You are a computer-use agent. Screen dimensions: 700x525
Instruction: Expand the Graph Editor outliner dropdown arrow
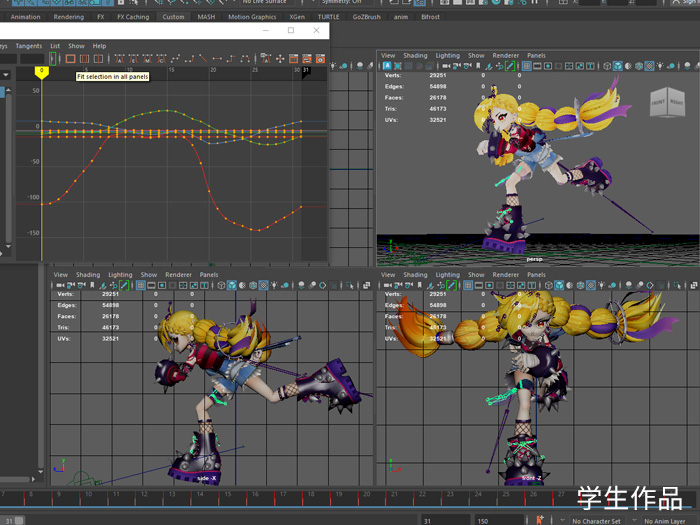click(6, 75)
